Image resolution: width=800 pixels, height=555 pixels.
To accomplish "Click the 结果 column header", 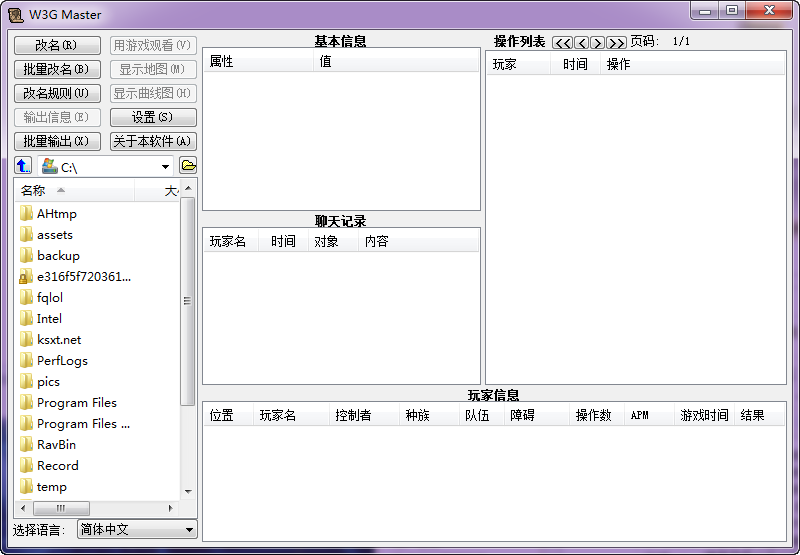I will [759, 415].
